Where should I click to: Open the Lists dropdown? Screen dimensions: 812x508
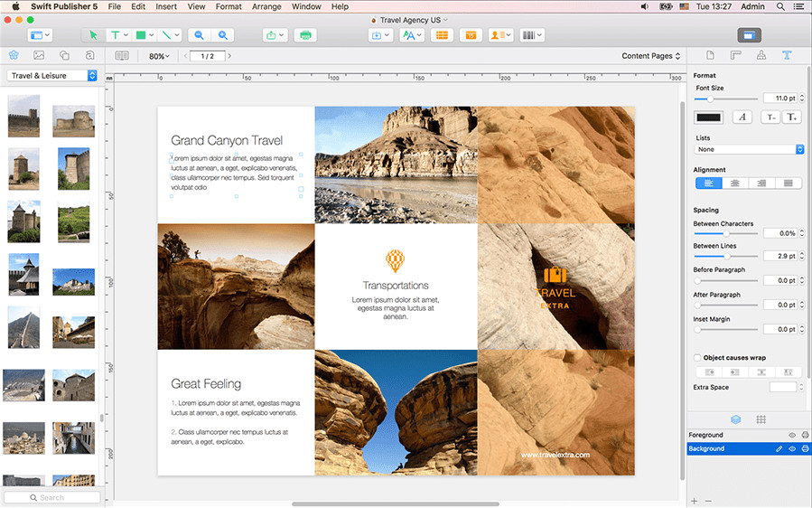(749, 149)
